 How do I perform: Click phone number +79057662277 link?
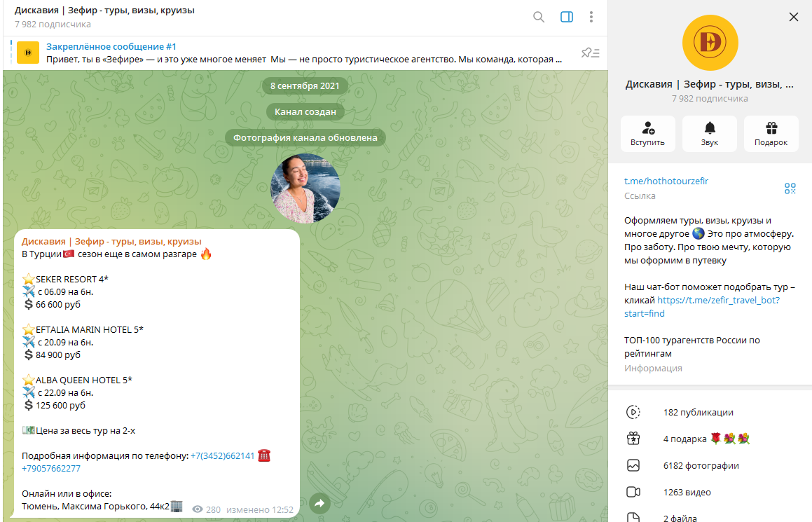click(x=51, y=469)
